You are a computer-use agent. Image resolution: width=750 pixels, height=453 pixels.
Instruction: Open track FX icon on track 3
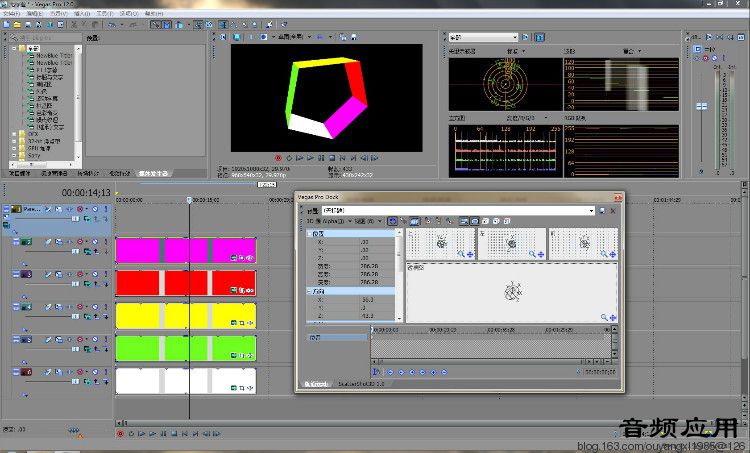pos(69,275)
